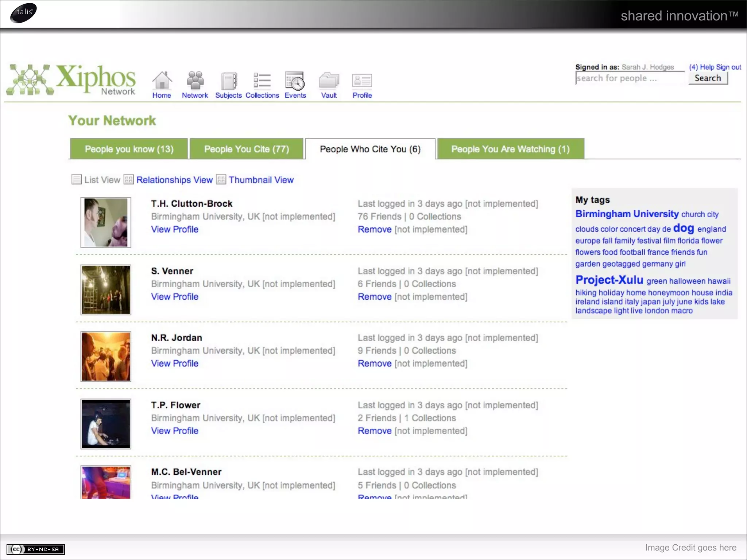
Task: Click the halloween tag
Action: click(687, 281)
